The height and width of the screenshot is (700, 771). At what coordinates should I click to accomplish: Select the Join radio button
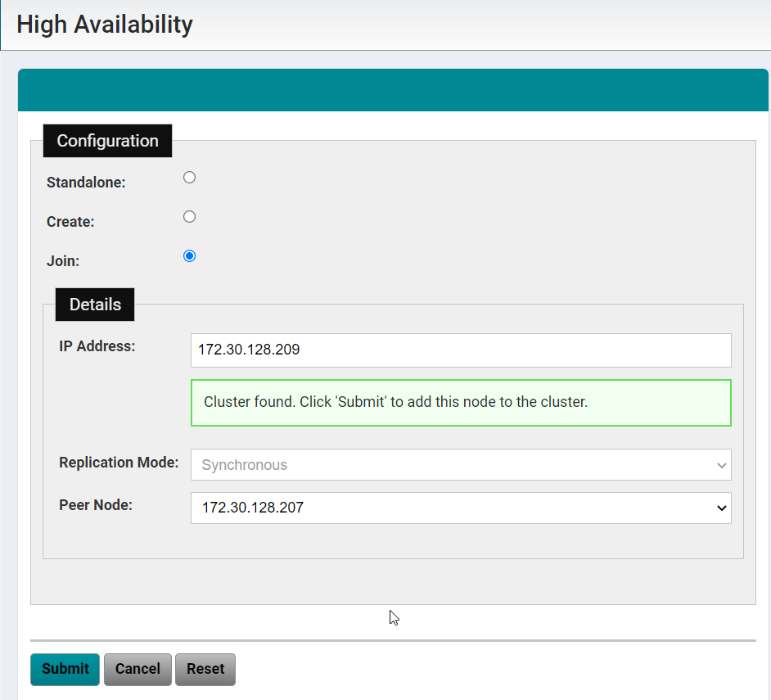(189, 256)
